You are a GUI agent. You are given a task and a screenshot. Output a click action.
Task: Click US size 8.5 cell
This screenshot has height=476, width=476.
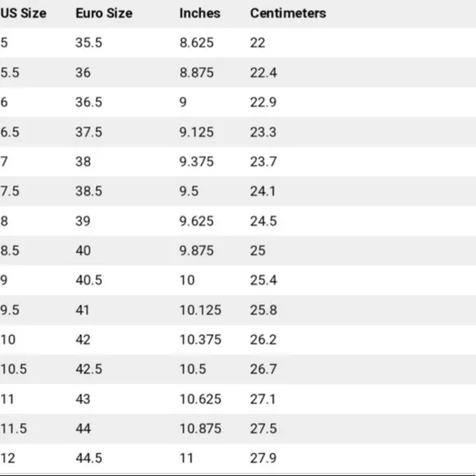pos(10,251)
